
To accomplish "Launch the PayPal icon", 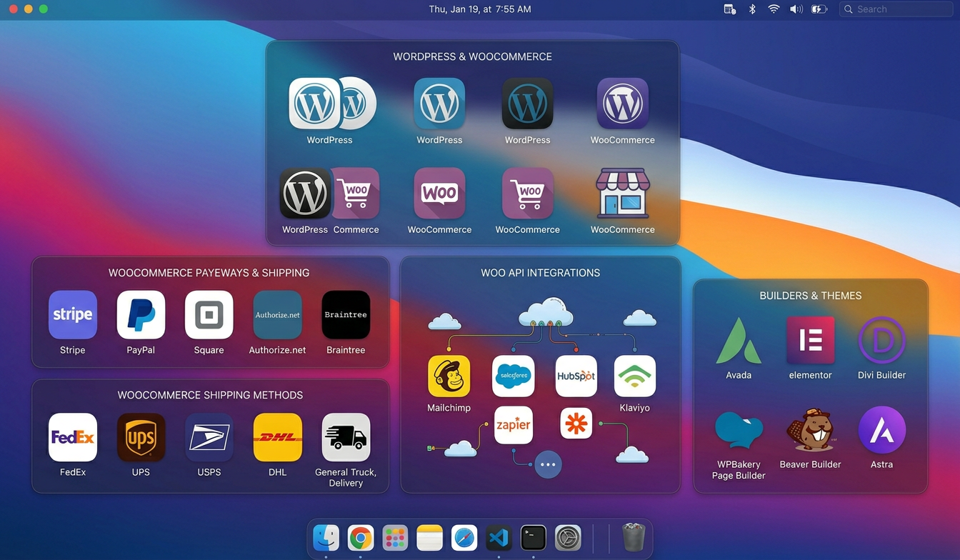I will coord(141,315).
